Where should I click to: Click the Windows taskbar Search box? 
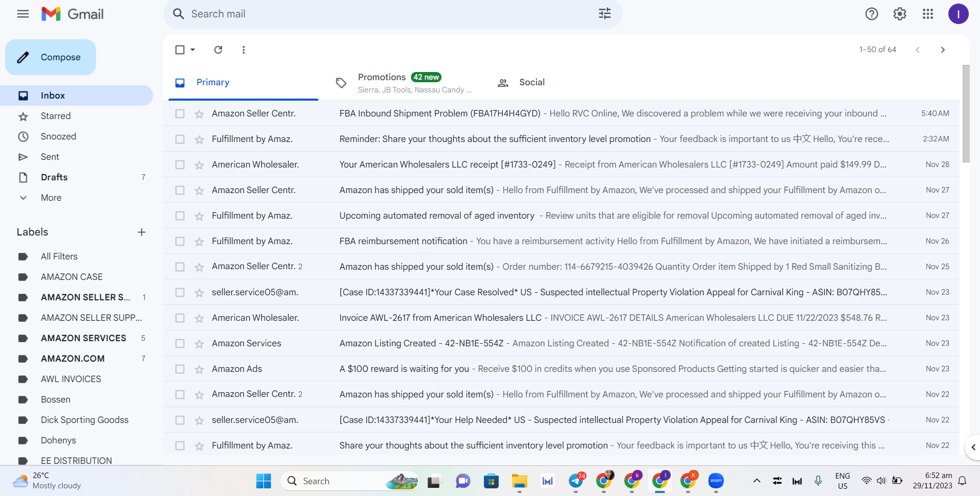pos(350,481)
